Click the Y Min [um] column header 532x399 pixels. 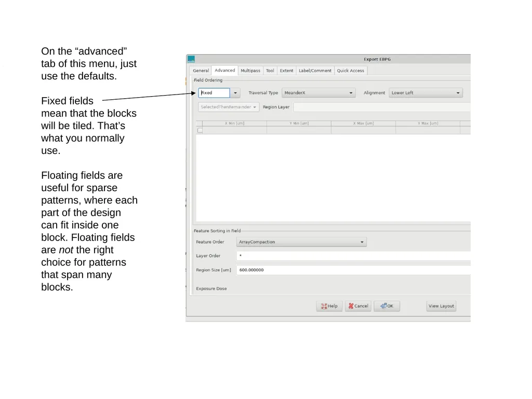[299, 123]
